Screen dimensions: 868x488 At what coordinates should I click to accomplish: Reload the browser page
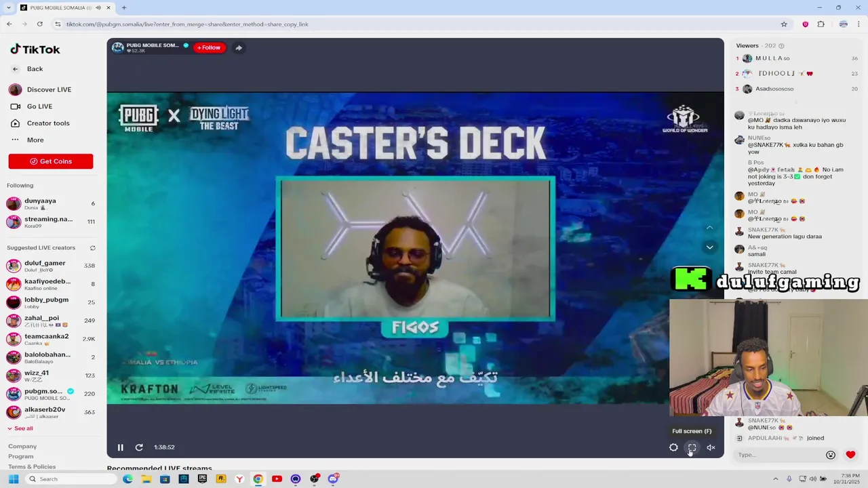pos(40,24)
